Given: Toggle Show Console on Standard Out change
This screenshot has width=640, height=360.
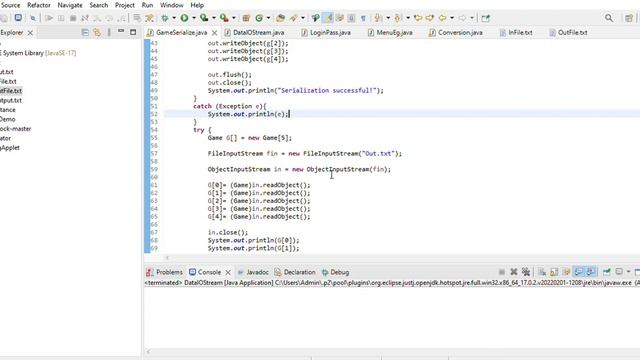Looking at the screenshot, I should pos(578,272).
